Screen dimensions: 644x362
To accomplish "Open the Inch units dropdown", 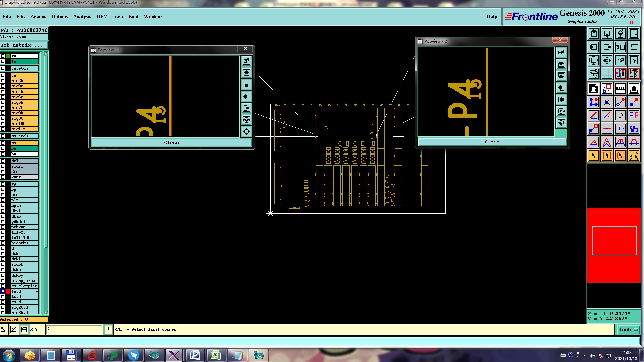I will coord(628,330).
